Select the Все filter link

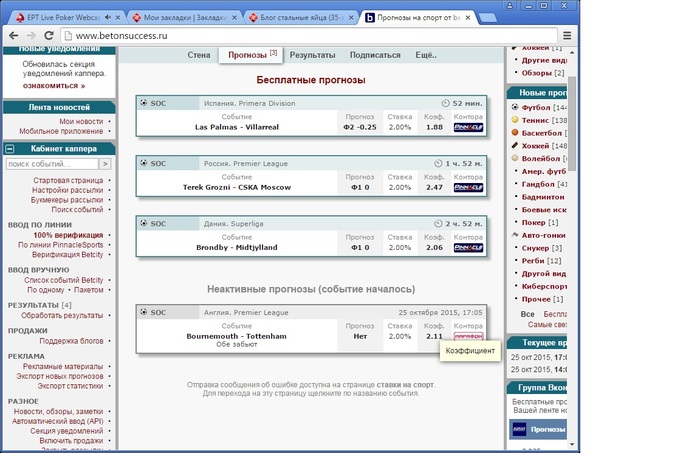(x=527, y=314)
